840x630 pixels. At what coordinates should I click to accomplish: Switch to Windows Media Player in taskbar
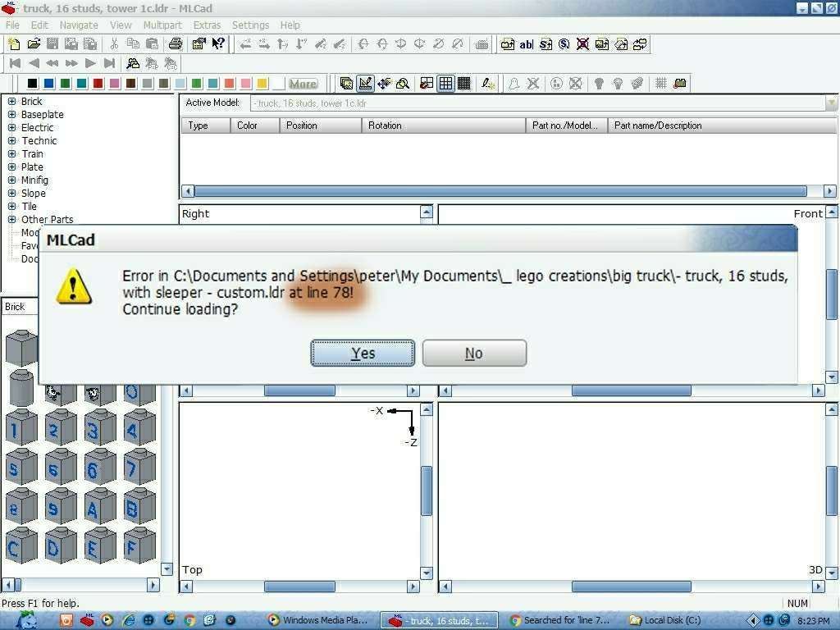318,620
